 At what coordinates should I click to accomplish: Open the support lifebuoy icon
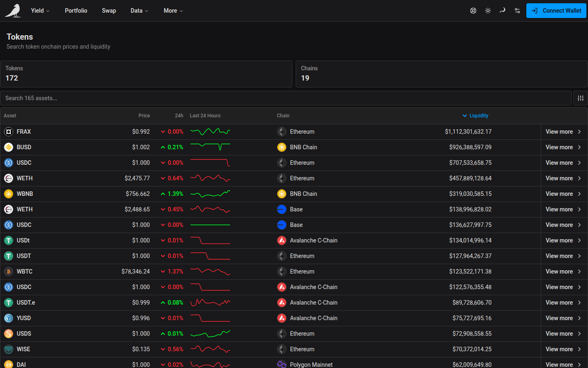(x=473, y=11)
